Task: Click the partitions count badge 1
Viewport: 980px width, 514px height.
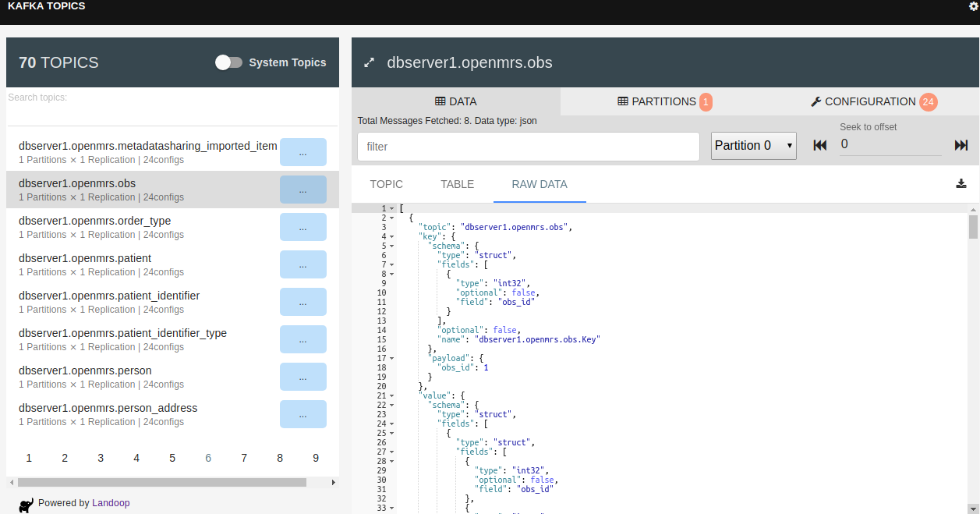Action: (x=706, y=101)
